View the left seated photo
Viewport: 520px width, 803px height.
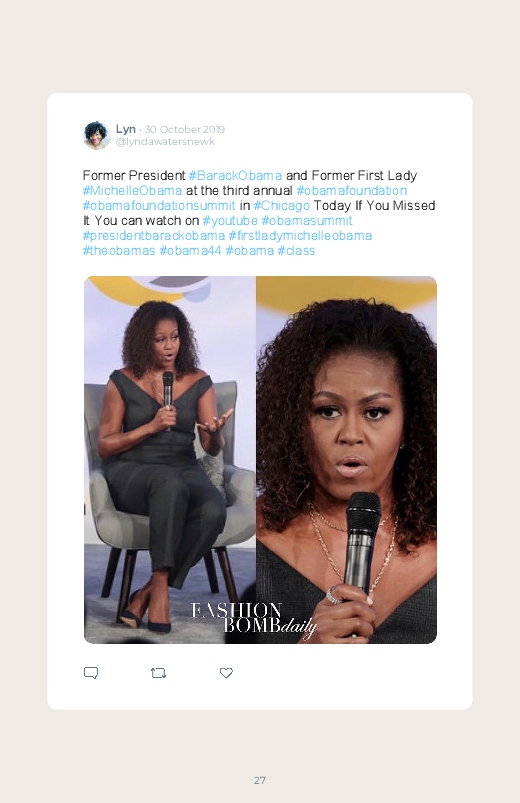[170, 460]
